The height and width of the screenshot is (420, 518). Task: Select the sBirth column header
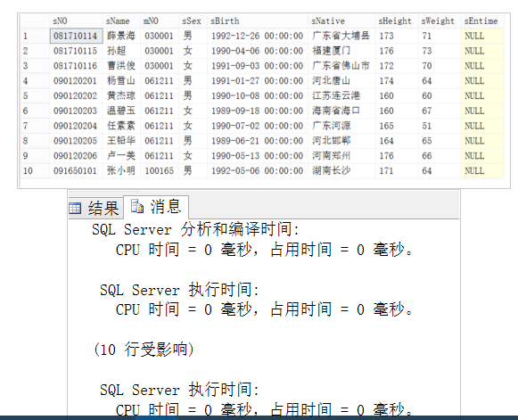coord(258,21)
